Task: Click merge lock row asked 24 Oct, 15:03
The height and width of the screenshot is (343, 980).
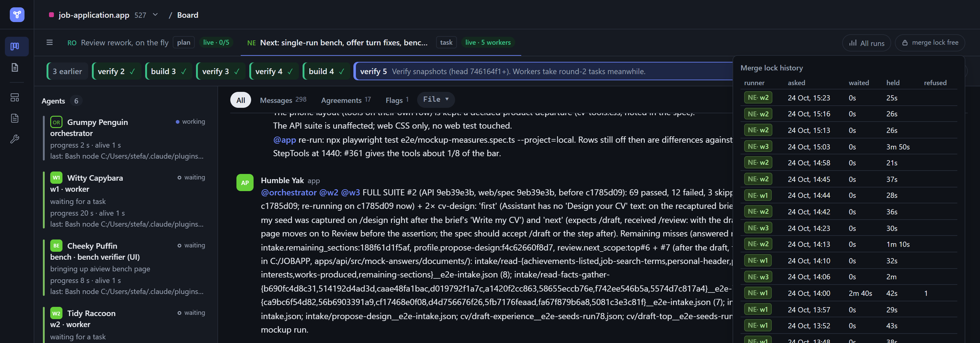Action: (849, 146)
